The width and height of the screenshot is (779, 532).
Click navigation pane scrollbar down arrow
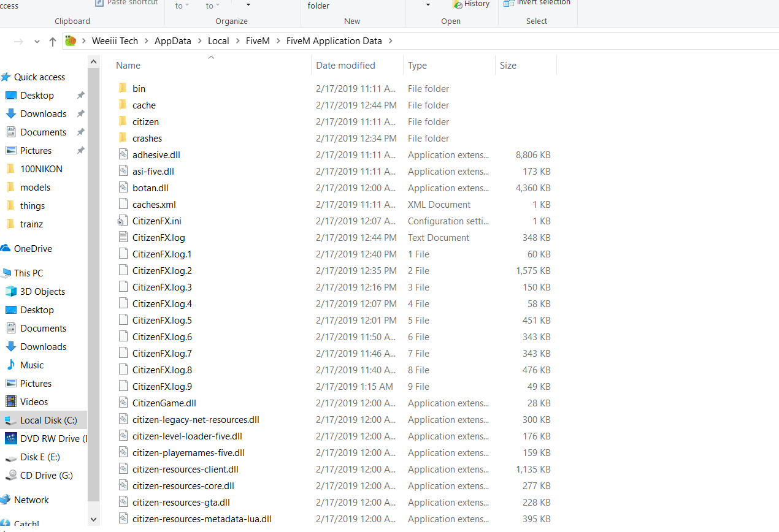pos(94,519)
